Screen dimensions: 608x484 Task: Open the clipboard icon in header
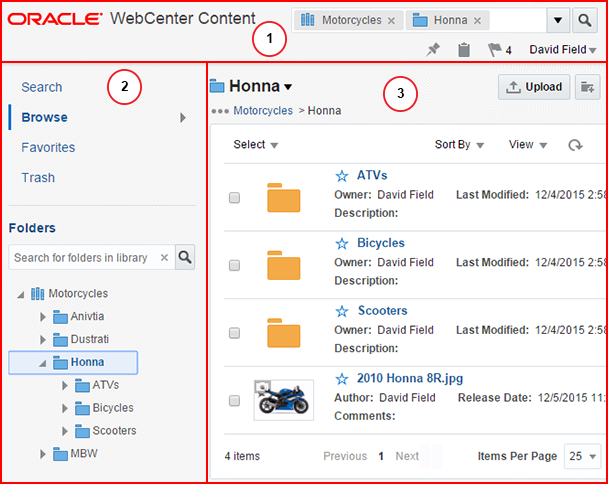464,50
